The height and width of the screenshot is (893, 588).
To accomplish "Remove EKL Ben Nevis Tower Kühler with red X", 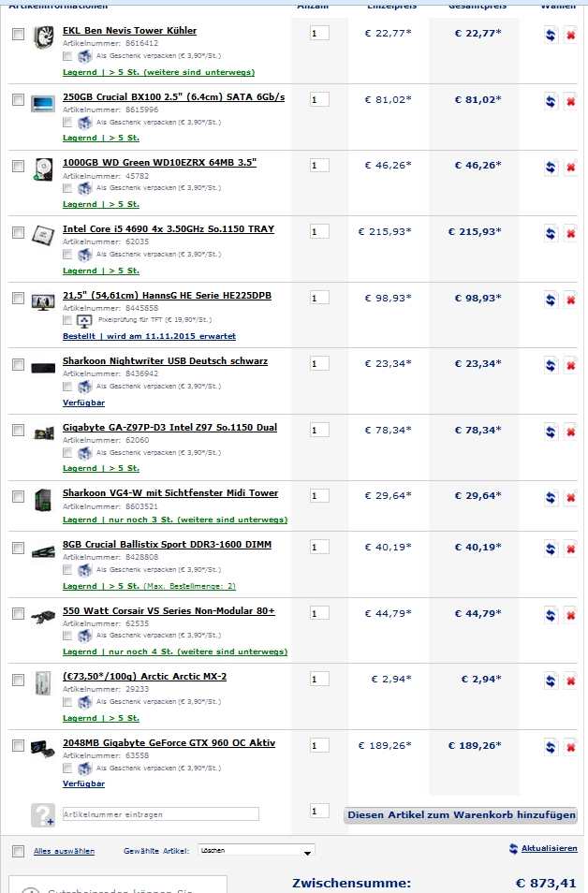I will coord(570,36).
